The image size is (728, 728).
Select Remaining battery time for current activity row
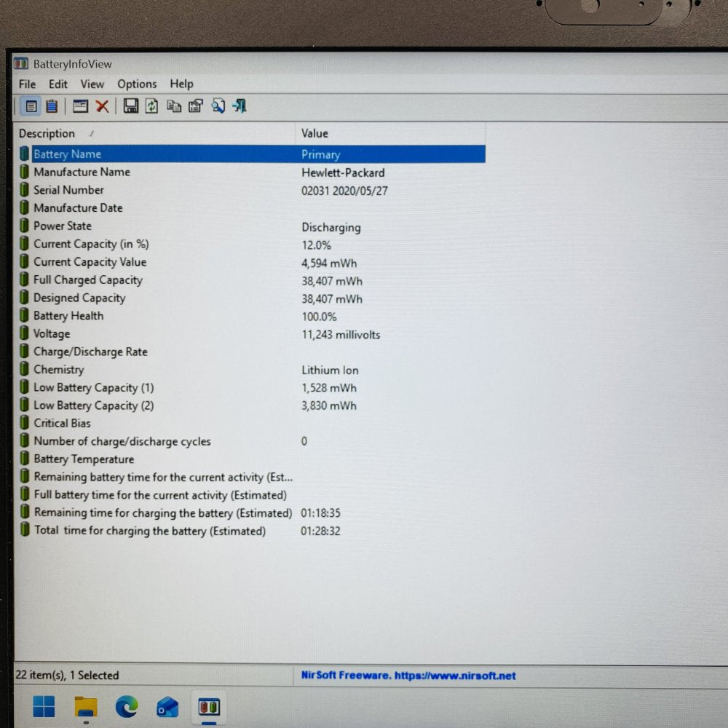pos(252,477)
